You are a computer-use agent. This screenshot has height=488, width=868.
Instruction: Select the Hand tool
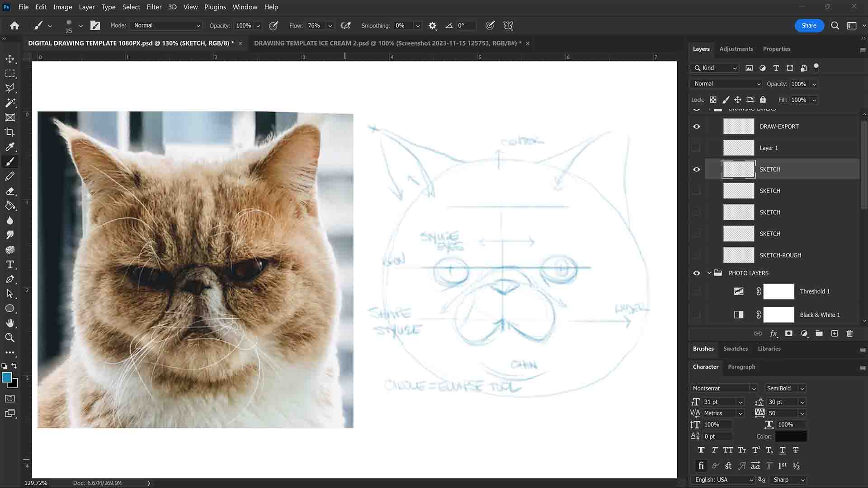[x=10, y=323]
